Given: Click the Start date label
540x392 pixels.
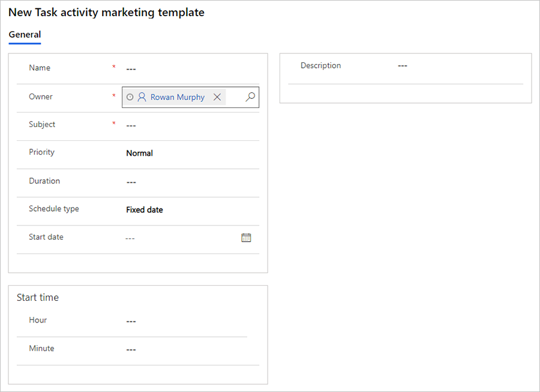Looking at the screenshot, I should (46, 237).
